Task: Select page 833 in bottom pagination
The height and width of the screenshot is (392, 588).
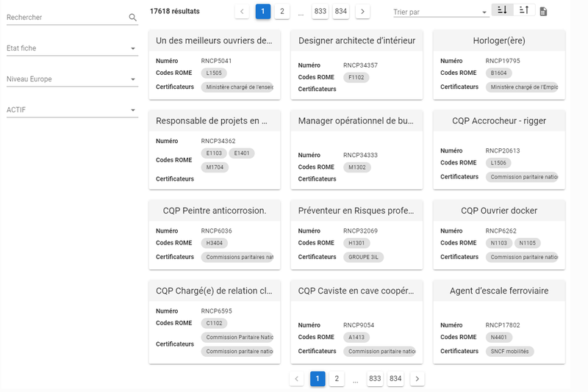Action: (x=375, y=379)
